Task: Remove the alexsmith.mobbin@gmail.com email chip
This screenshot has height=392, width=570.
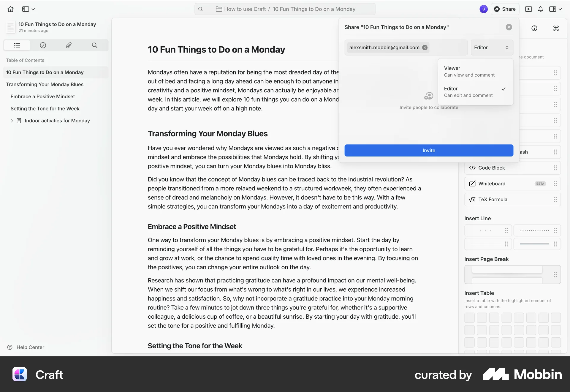Action: click(x=425, y=48)
